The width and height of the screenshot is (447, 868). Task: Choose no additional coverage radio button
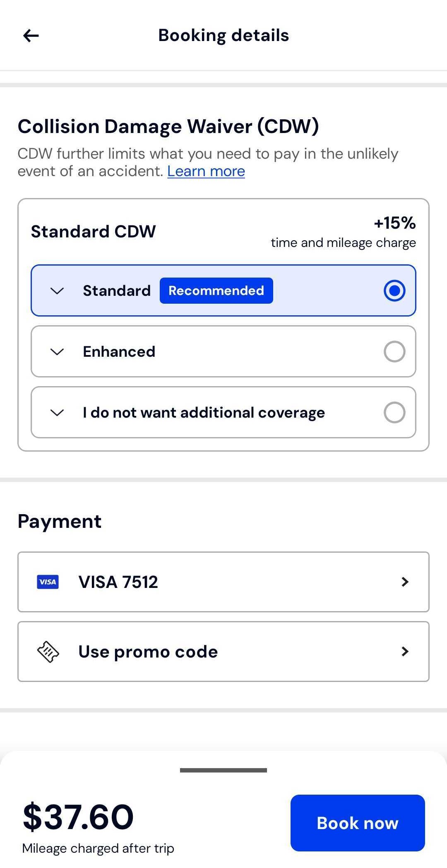pos(394,412)
